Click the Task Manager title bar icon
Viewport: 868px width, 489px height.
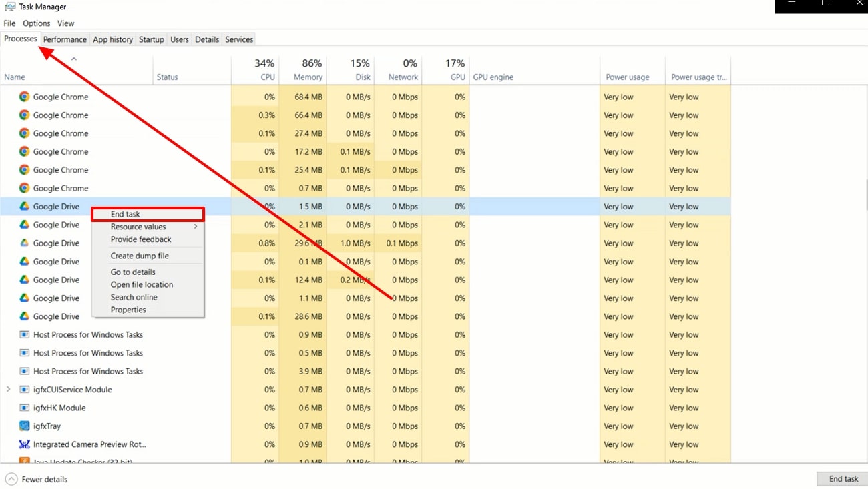(x=10, y=7)
